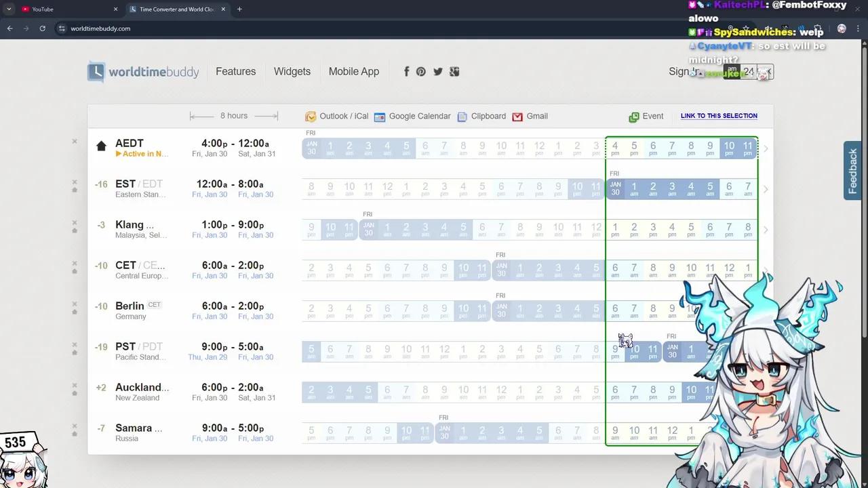
Task: Copy selection to Clipboard
Action: [x=481, y=117]
